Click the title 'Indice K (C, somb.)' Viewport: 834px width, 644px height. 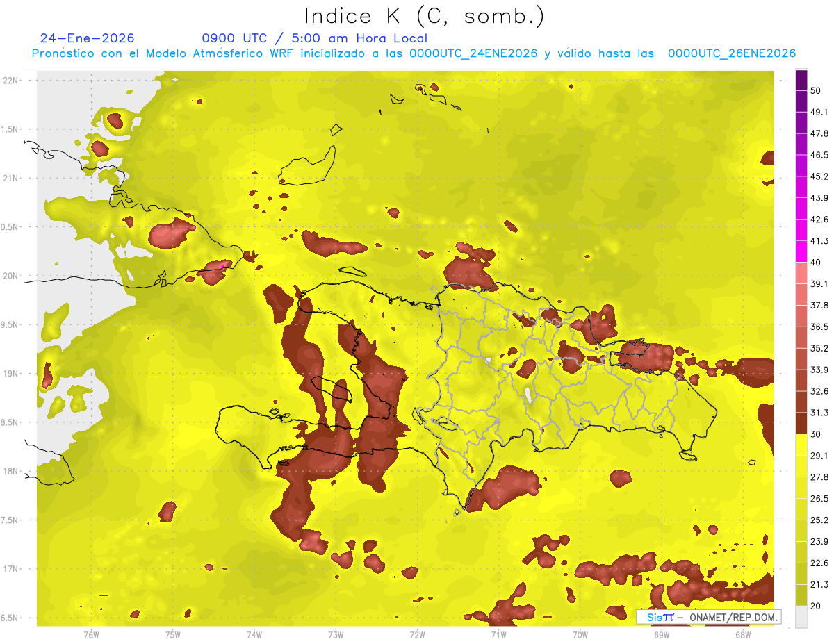pos(425,15)
